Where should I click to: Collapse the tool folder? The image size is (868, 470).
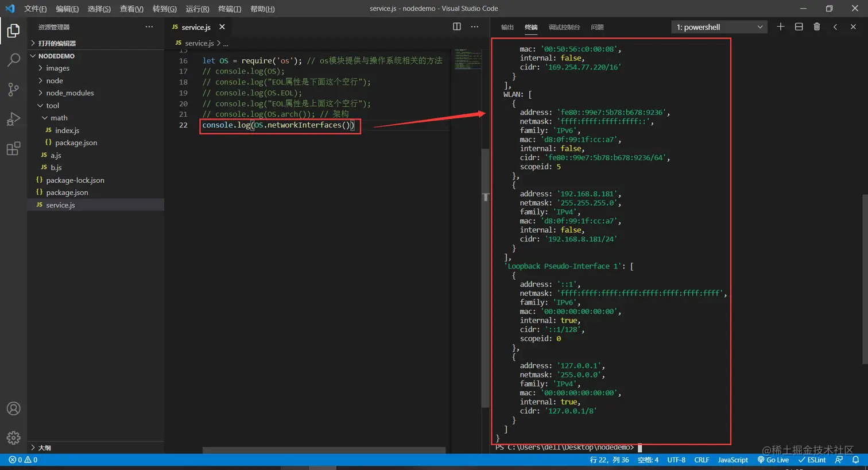pyautogui.click(x=52, y=106)
